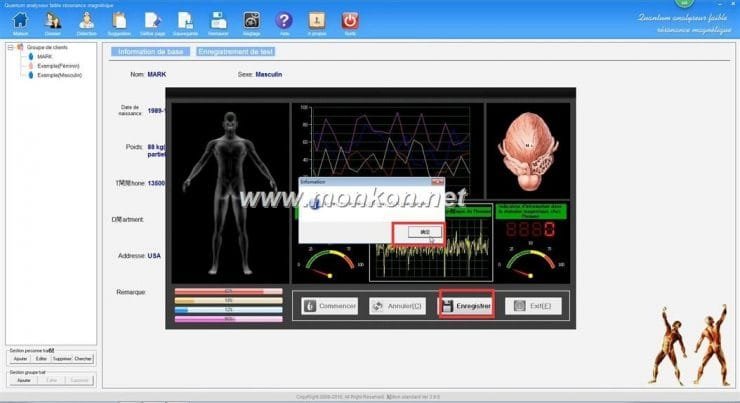Click Supprimer under Gestion personne

point(62,359)
